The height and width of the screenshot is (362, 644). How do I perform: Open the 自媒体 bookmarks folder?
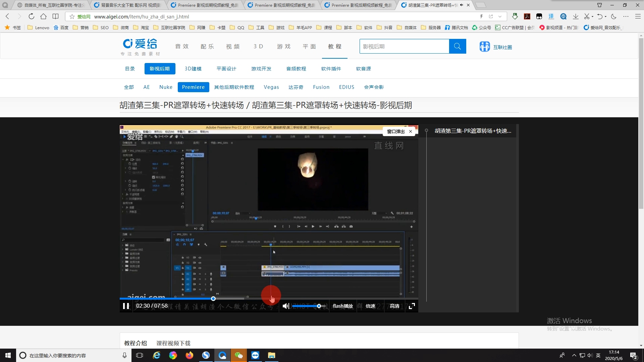coord(407,27)
